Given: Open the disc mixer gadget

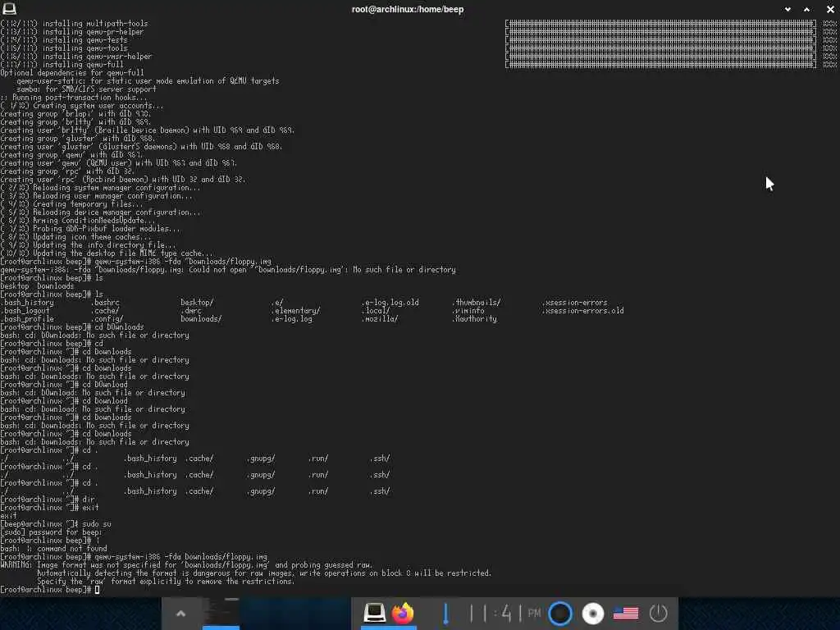Looking at the screenshot, I should [x=592, y=614].
